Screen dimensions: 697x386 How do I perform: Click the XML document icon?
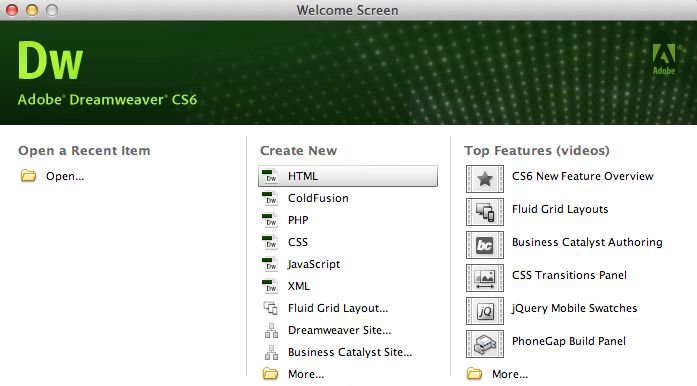270,286
